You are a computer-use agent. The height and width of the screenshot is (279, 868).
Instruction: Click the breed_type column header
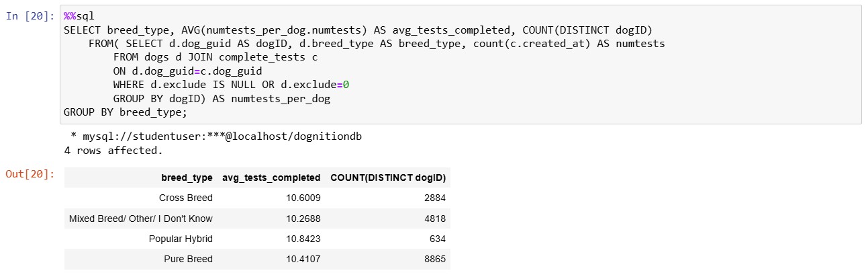[x=187, y=178]
